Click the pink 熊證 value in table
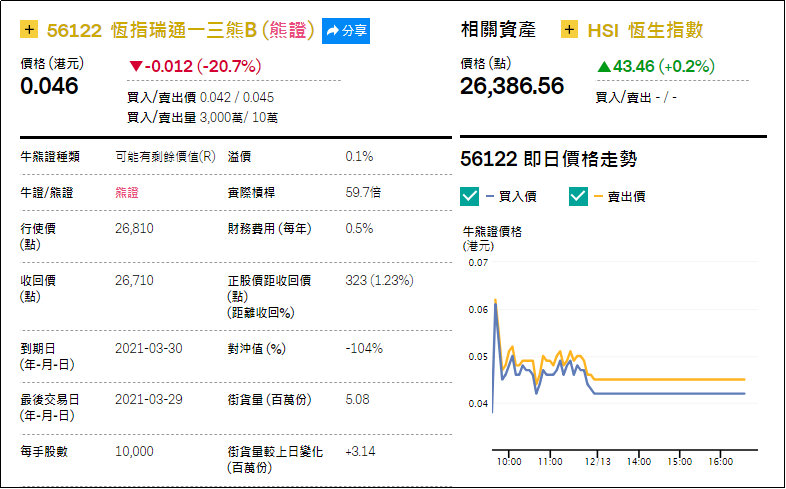The image size is (786, 489). (x=127, y=193)
